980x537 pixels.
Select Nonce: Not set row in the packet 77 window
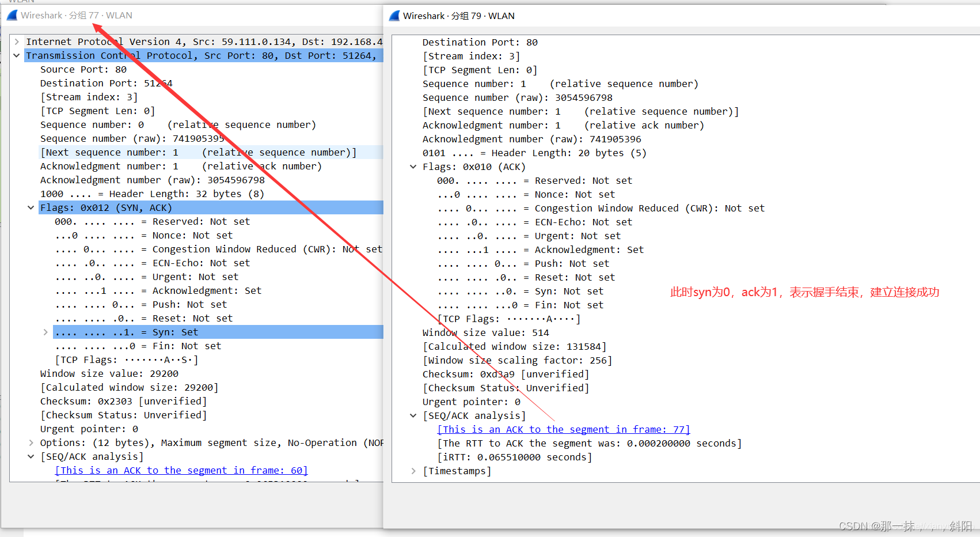[x=144, y=235]
